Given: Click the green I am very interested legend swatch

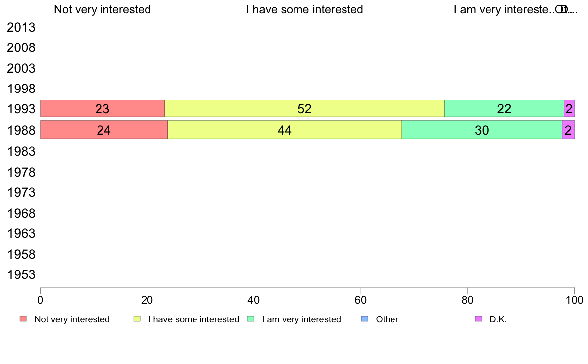Looking at the screenshot, I should point(251,319).
